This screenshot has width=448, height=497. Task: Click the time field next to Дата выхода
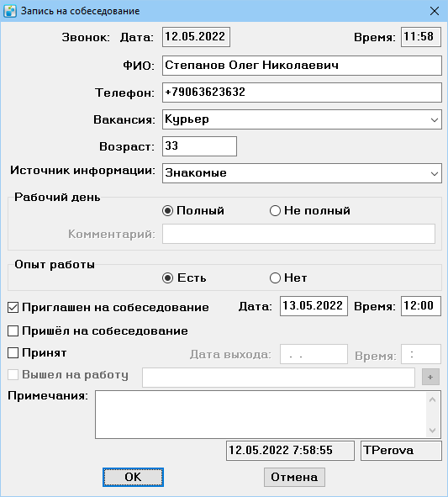(421, 354)
